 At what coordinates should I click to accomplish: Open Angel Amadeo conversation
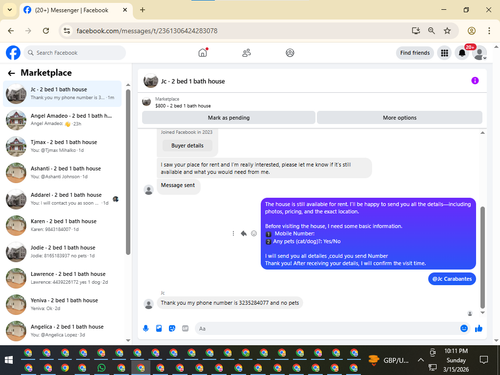click(62, 120)
